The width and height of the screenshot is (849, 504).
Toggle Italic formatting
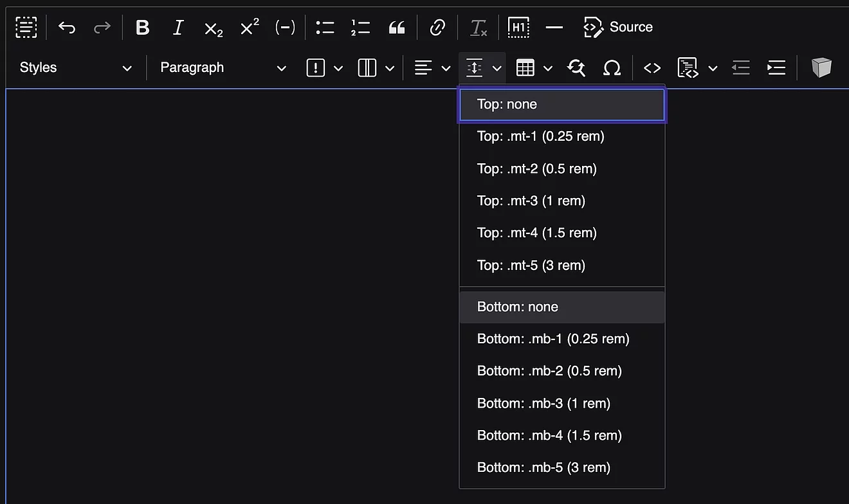point(178,28)
